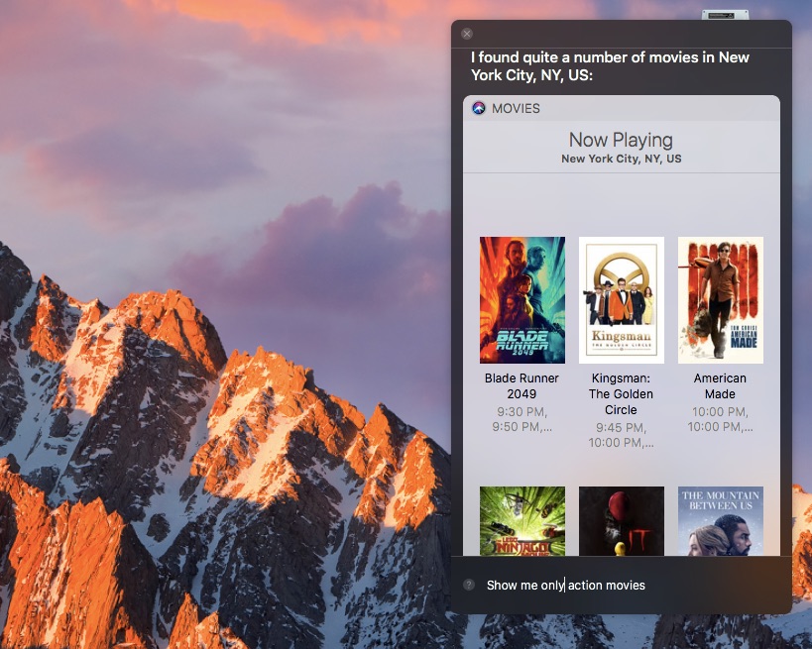Click the Siri icon beside MOVIES
This screenshot has height=649, width=812.
point(479,108)
